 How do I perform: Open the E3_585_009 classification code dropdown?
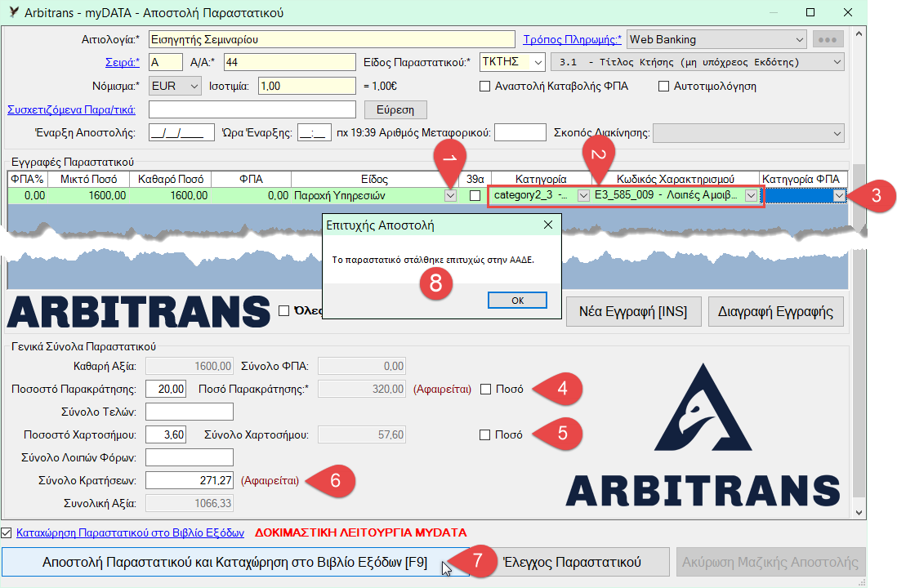(x=751, y=196)
